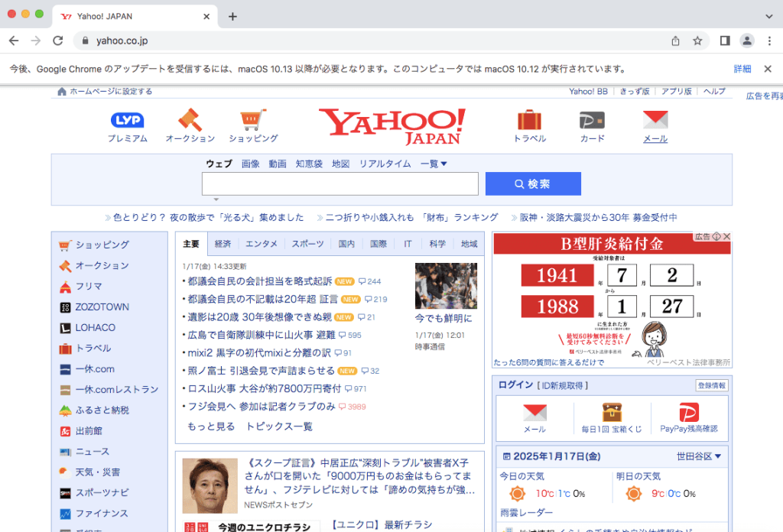Toggle the Chrome side panel icon
Screen dimensions: 783x532
tap(725, 41)
